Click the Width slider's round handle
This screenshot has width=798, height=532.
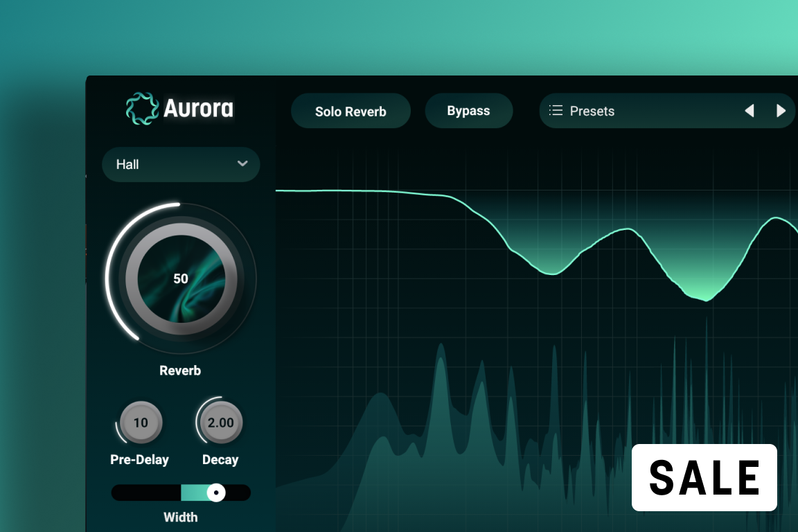click(x=216, y=493)
